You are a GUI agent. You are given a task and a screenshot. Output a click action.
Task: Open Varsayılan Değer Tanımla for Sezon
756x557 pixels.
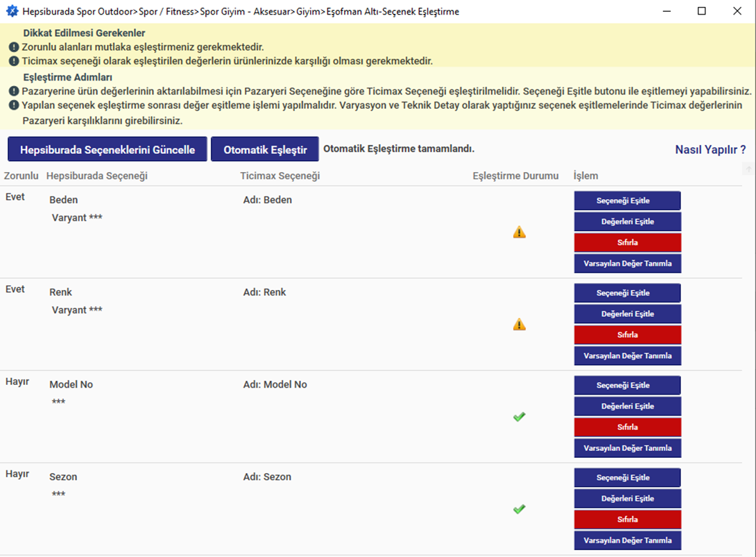[x=627, y=540]
